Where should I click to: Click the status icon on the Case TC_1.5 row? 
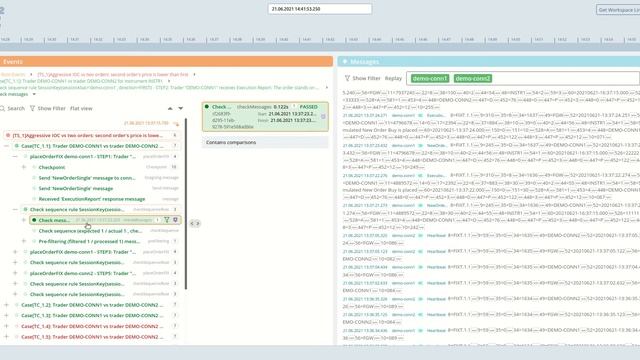17,337
